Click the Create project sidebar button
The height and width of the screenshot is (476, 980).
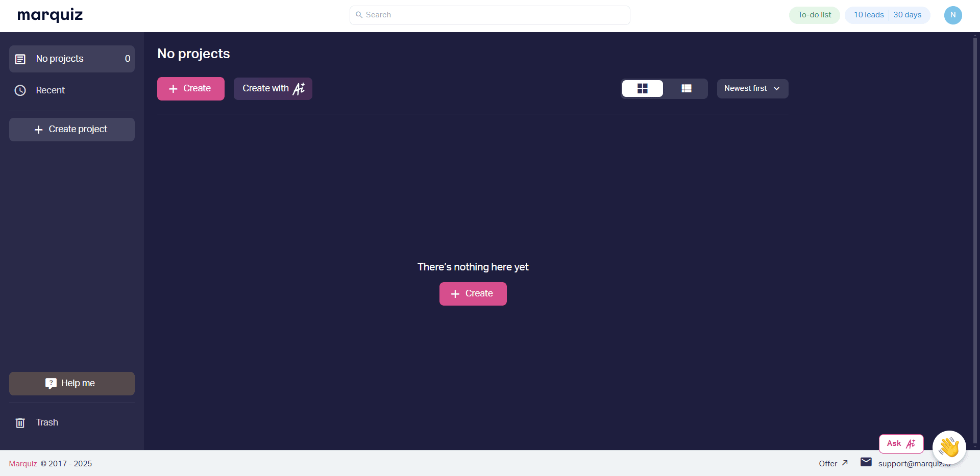pos(72,130)
